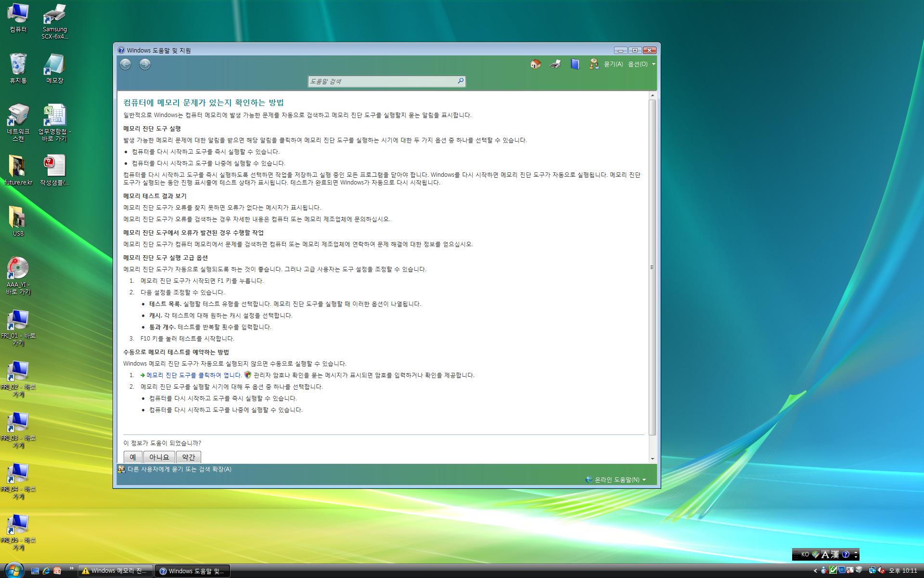Image resolution: width=924 pixels, height=578 pixels.
Task: Select the 네트워크 스캔 desktop icon
Action: pyautogui.click(x=18, y=123)
